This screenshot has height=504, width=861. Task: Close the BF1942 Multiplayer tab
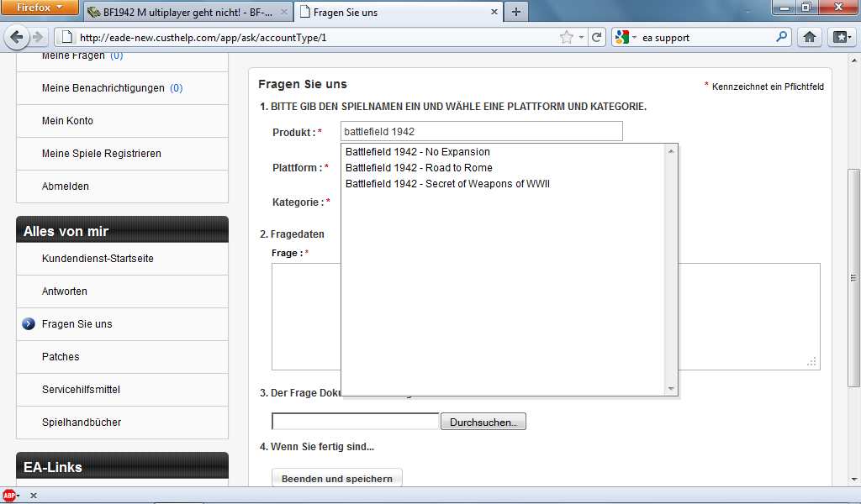pyautogui.click(x=284, y=12)
